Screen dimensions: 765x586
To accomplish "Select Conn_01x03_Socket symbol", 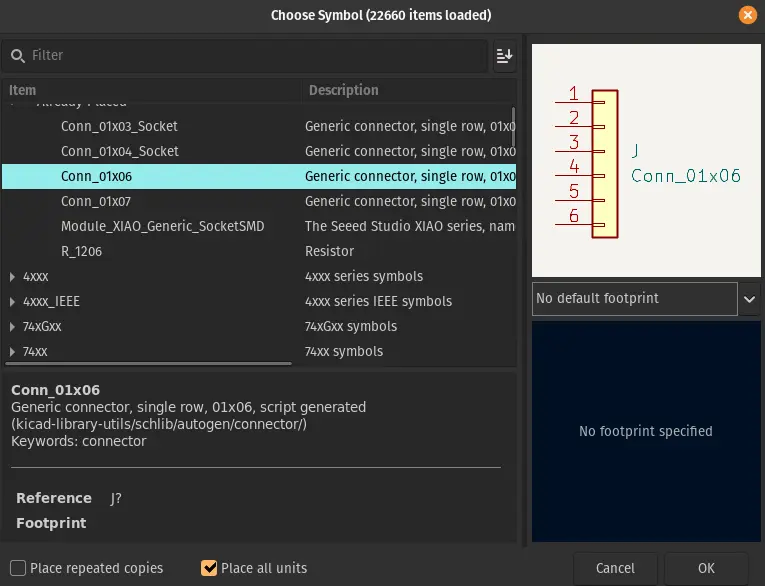I will click(x=119, y=127).
